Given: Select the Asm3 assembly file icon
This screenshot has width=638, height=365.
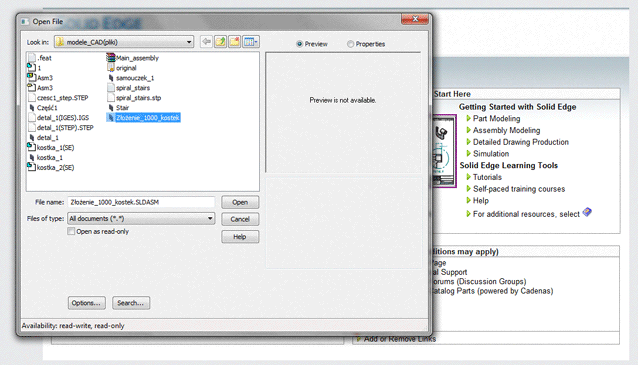Looking at the screenshot, I should tap(31, 77).
